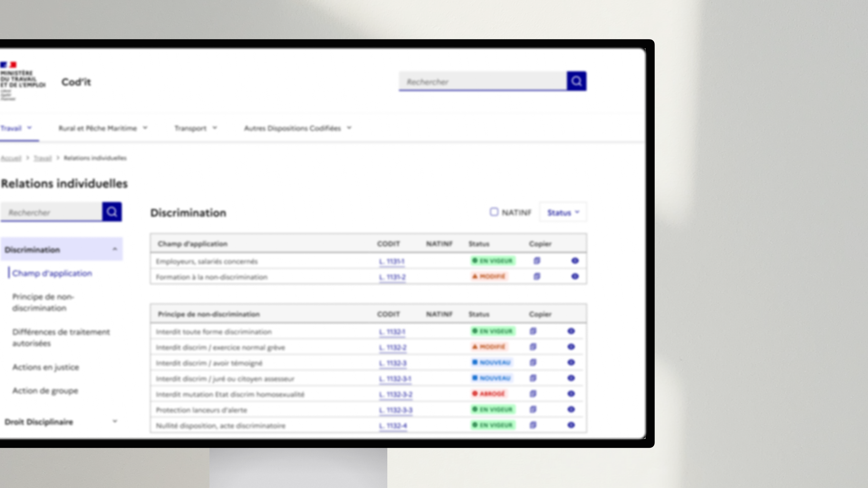Click round icon on Interdit toute forme discrimination row
Screen dimensions: 868x488
[x=571, y=331]
